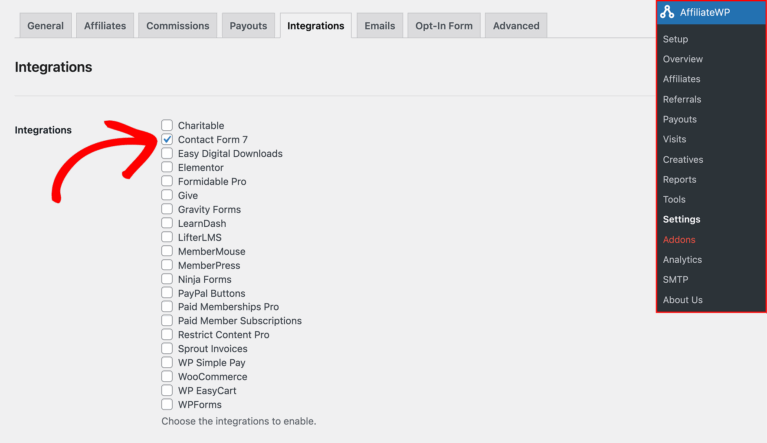
Task: Enable Restrict Content Pro checkbox
Action: tap(167, 334)
